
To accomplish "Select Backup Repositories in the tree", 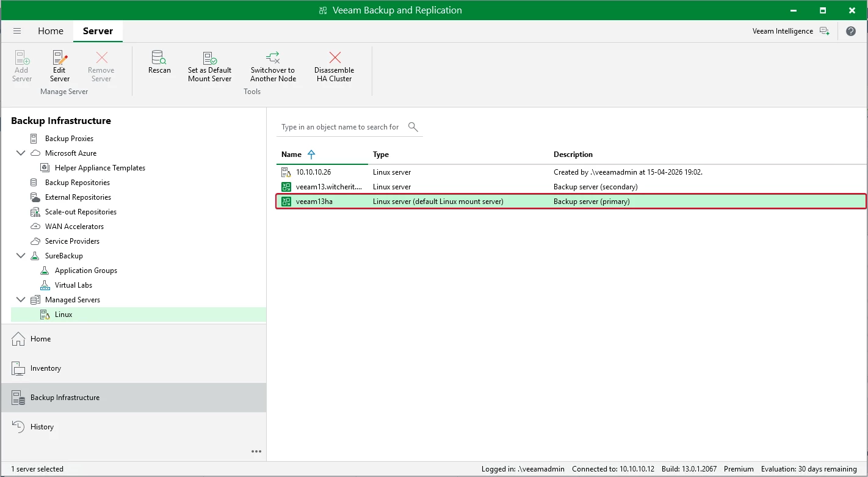I will 78,183.
